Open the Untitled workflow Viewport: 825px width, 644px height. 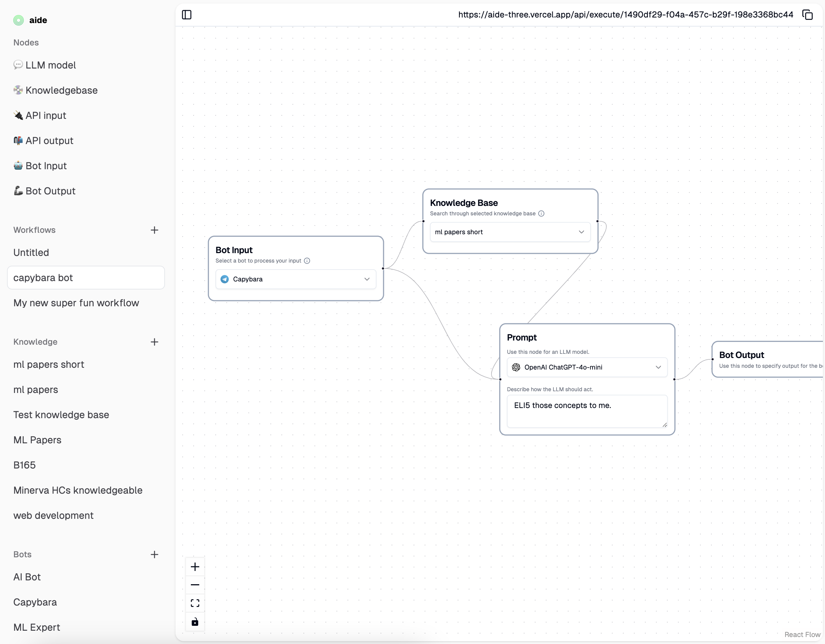click(31, 252)
